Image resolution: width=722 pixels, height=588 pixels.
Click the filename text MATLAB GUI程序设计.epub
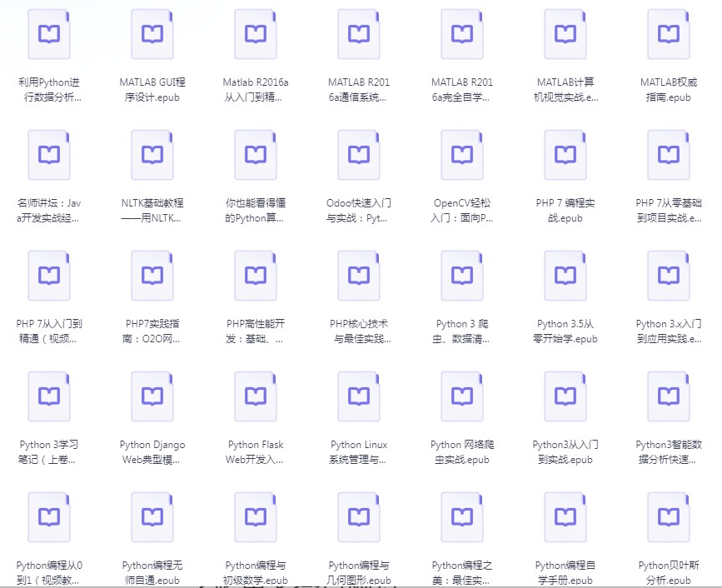click(152, 90)
